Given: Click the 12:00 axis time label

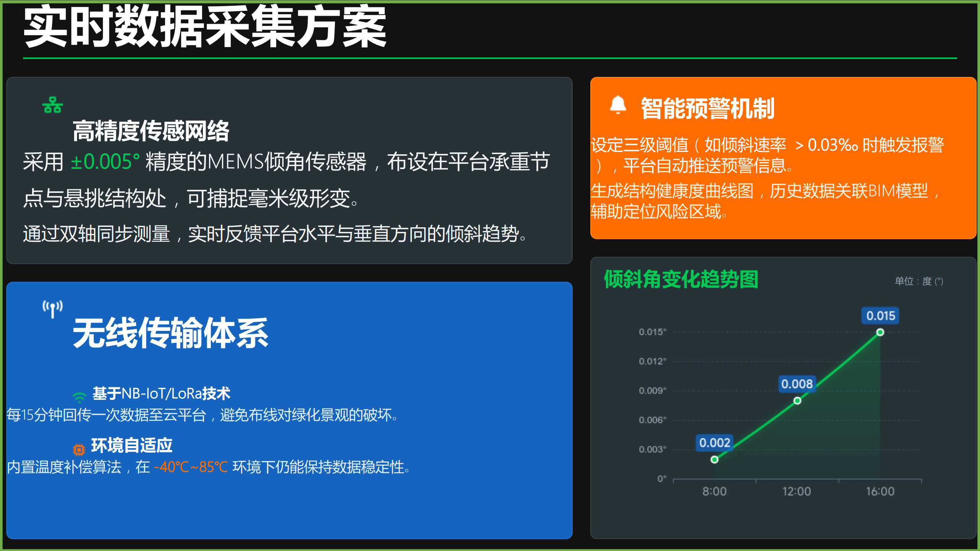Looking at the screenshot, I should [797, 491].
